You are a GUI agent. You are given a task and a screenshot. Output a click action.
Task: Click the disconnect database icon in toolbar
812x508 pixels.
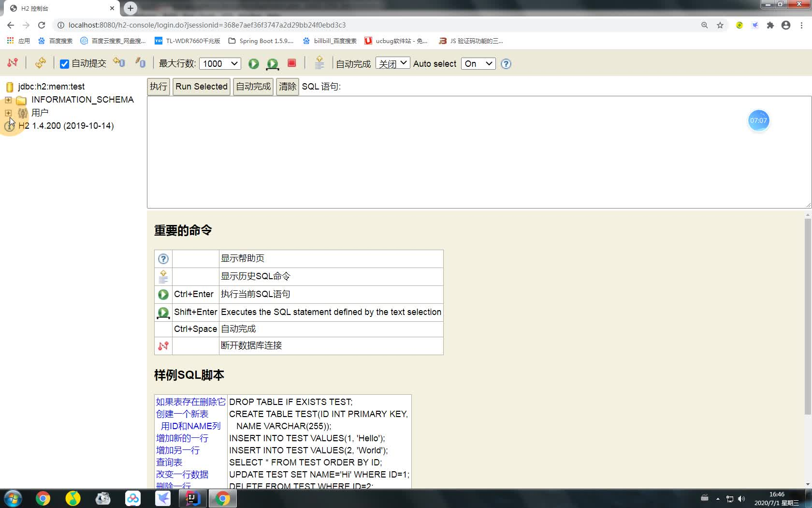(x=13, y=63)
